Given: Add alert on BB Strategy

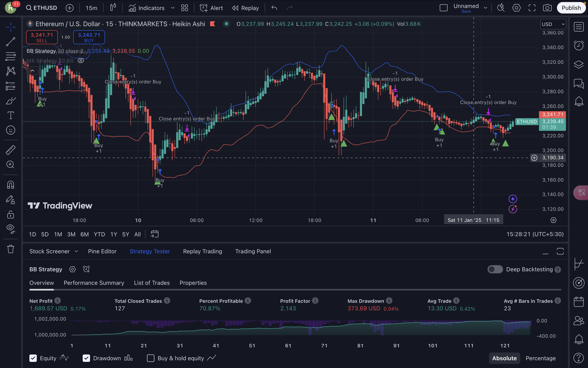Looking at the screenshot, I should (x=86, y=269).
